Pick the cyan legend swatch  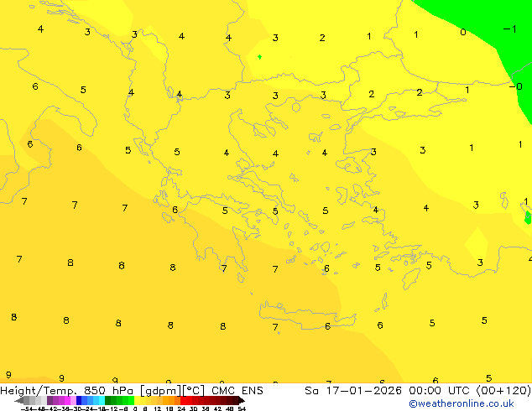(102, 400)
